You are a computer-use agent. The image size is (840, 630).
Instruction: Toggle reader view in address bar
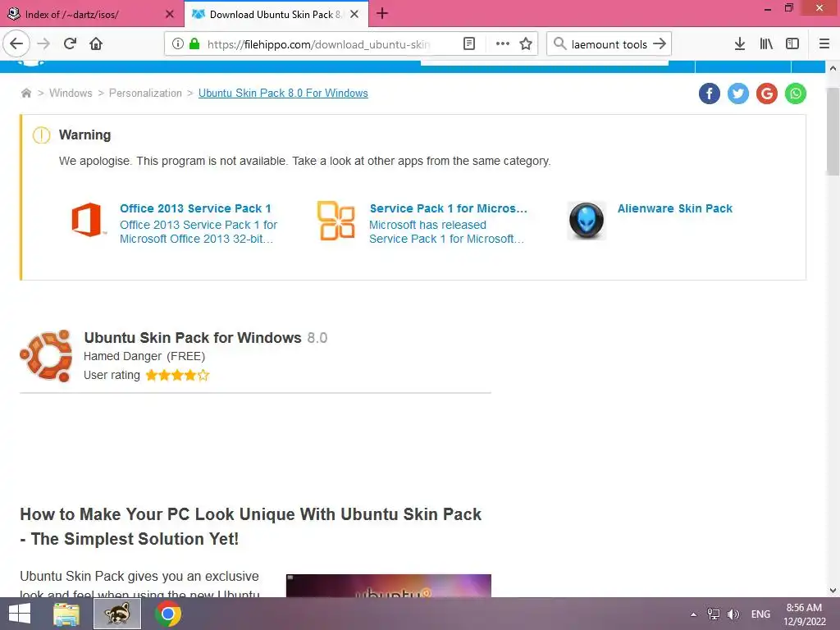tap(469, 44)
